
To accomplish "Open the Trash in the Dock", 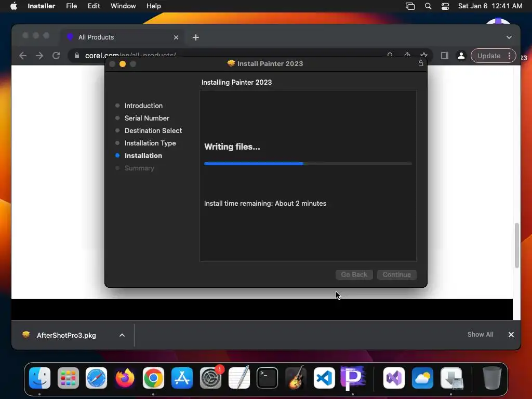I will (491, 378).
